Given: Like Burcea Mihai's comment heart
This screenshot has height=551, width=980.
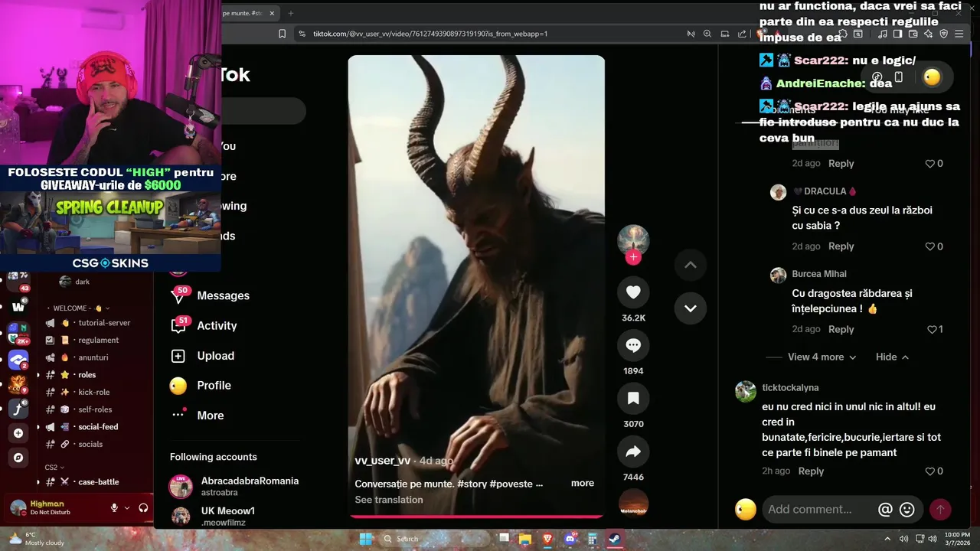Looking at the screenshot, I should point(932,330).
